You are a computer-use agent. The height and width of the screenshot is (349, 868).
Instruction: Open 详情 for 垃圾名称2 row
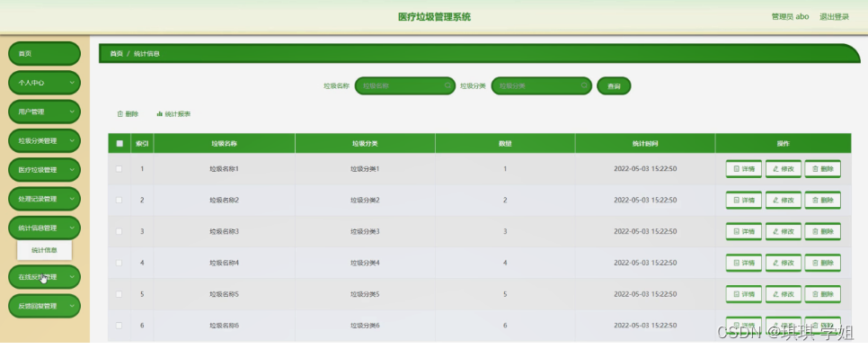coord(743,200)
